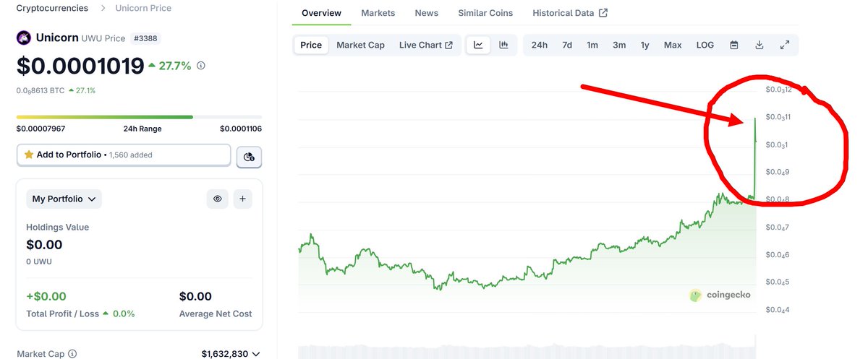Click the Add to Portfolio button
The image size is (868, 359).
tap(124, 155)
